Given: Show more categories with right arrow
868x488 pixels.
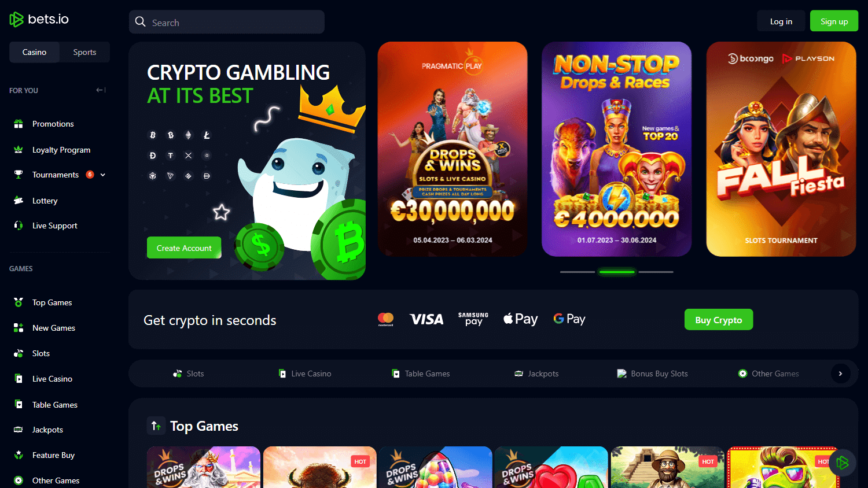Looking at the screenshot, I should point(840,374).
